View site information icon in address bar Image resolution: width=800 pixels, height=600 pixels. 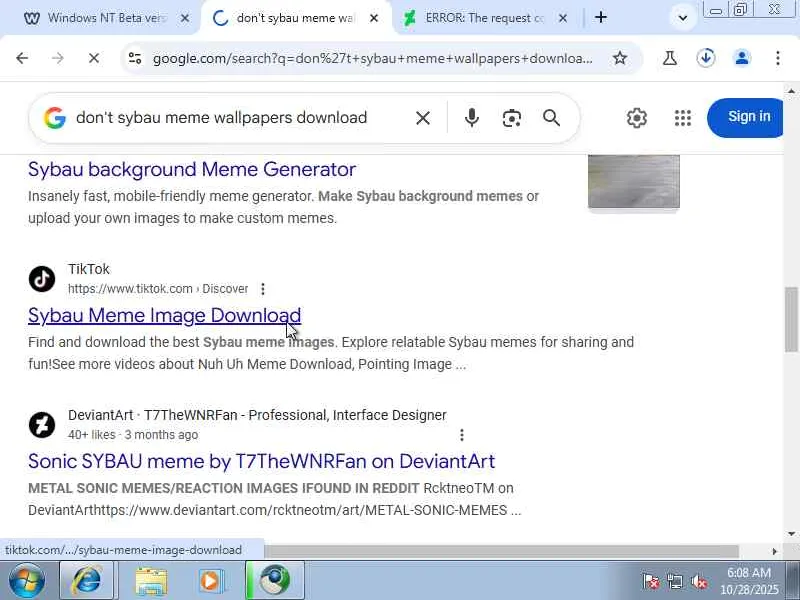[135, 58]
